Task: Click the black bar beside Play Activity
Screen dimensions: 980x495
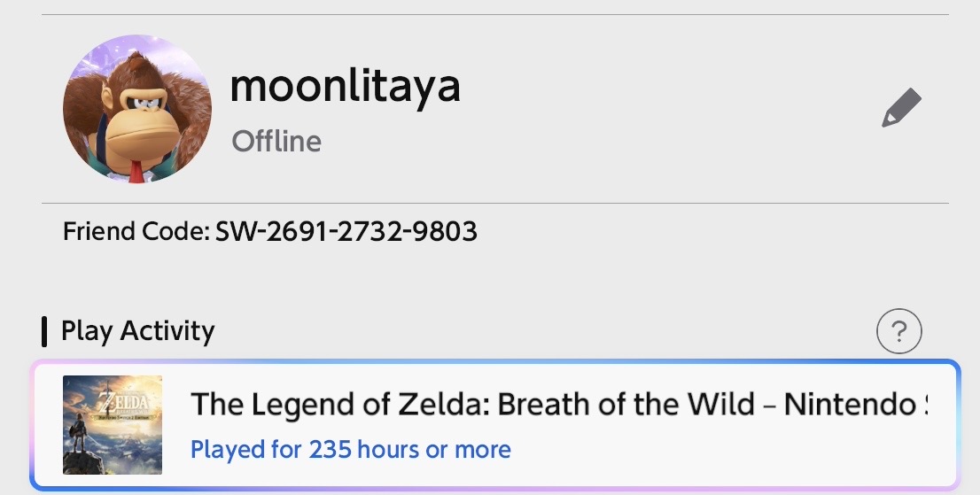Action: [x=44, y=331]
